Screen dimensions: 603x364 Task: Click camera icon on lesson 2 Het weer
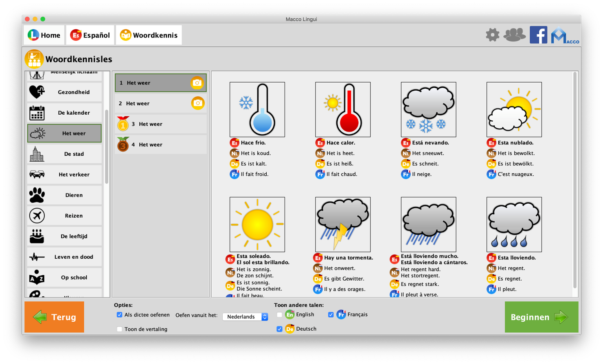pos(197,103)
